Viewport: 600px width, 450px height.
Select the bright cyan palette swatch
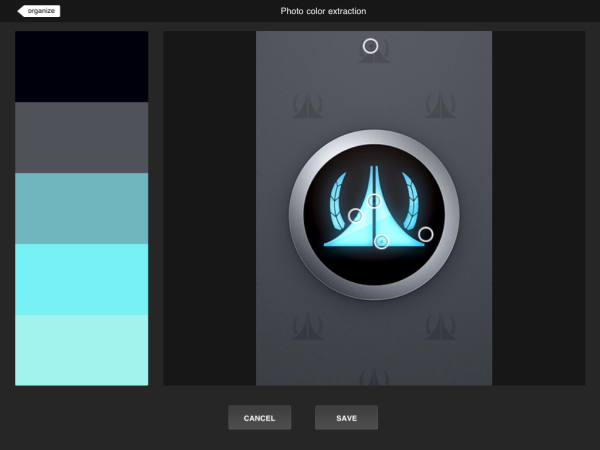point(82,279)
